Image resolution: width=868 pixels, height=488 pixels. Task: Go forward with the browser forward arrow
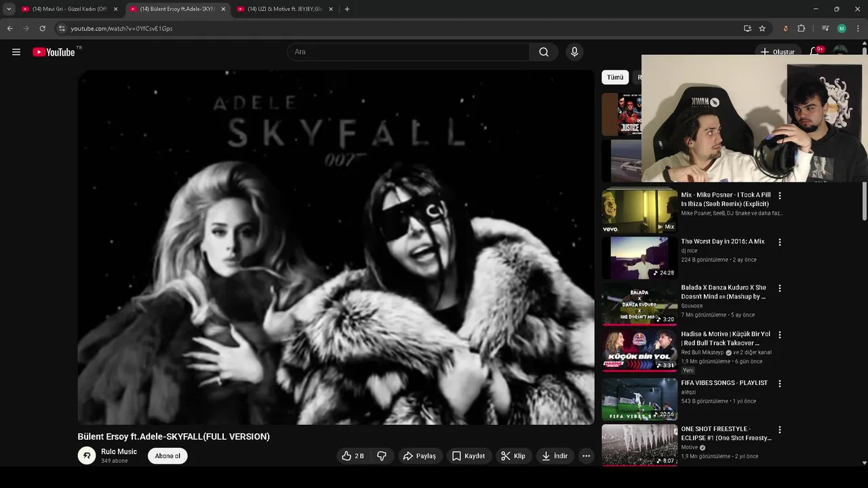[x=26, y=28]
